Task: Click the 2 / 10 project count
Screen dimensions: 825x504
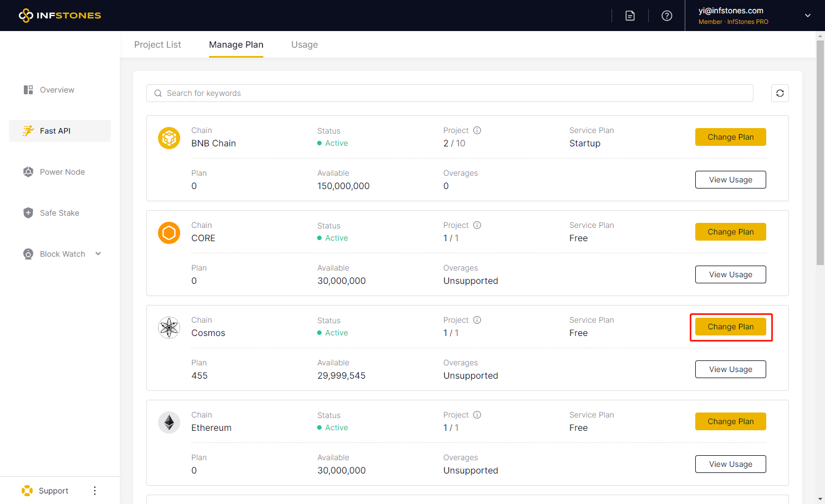Action: coord(454,143)
